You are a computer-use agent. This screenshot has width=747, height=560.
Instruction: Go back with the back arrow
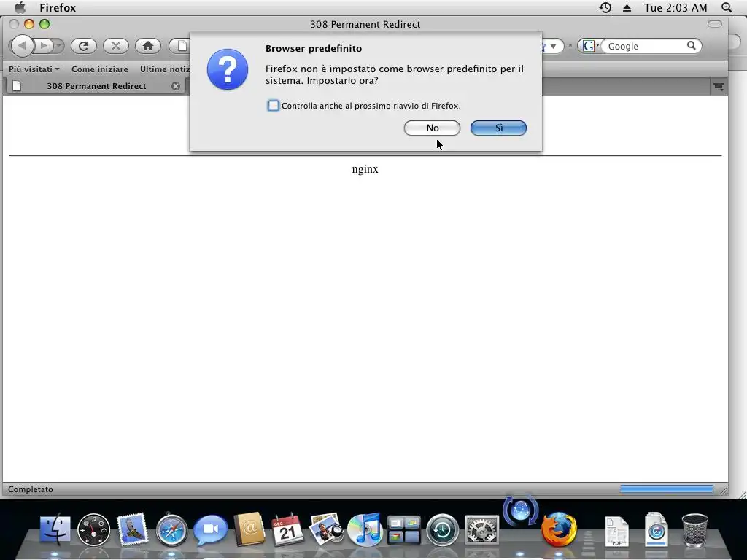click(22, 46)
